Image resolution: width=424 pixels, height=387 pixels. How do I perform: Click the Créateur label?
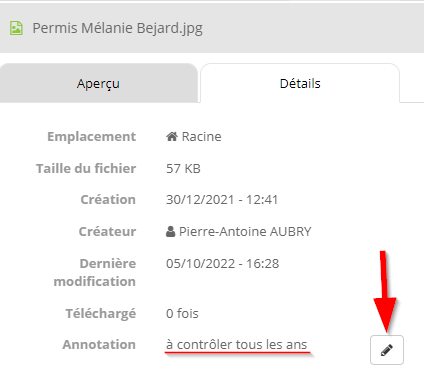coord(107,231)
